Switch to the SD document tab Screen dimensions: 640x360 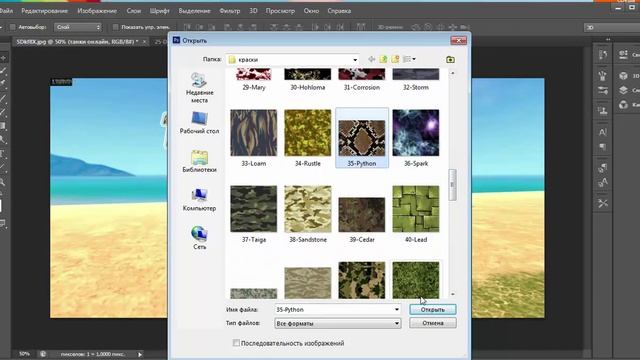pyautogui.click(x=78, y=42)
